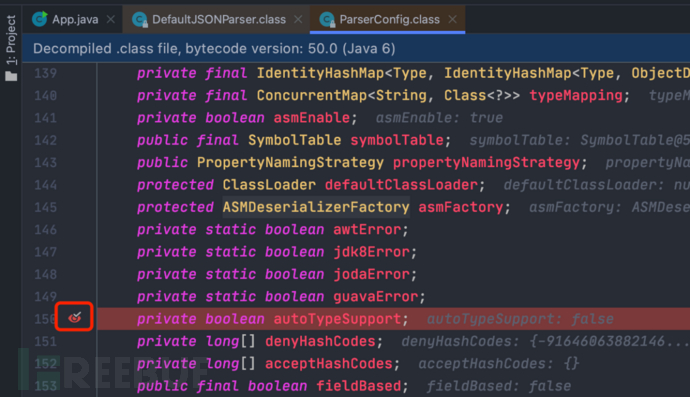Image resolution: width=690 pixels, height=397 pixels.
Task: Click the SymbolTable type on line 142
Action: click(294, 140)
